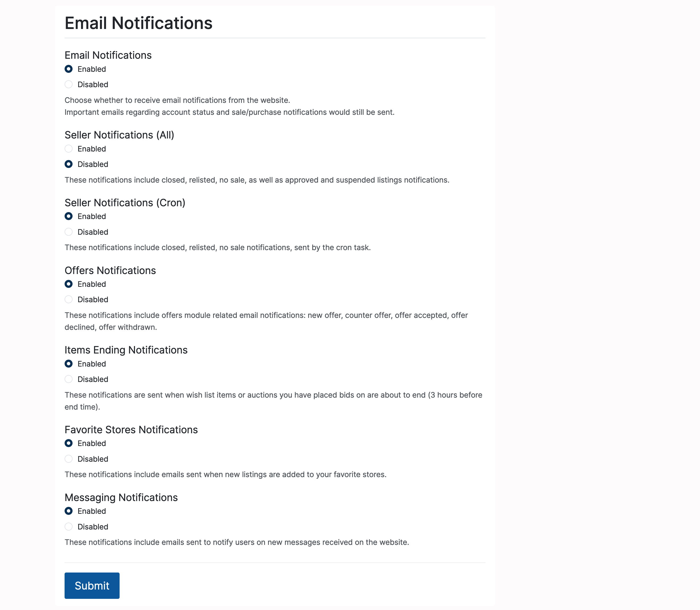Click the Seller Notifications (Cron) section label
This screenshot has width=700, height=610.
(x=125, y=203)
